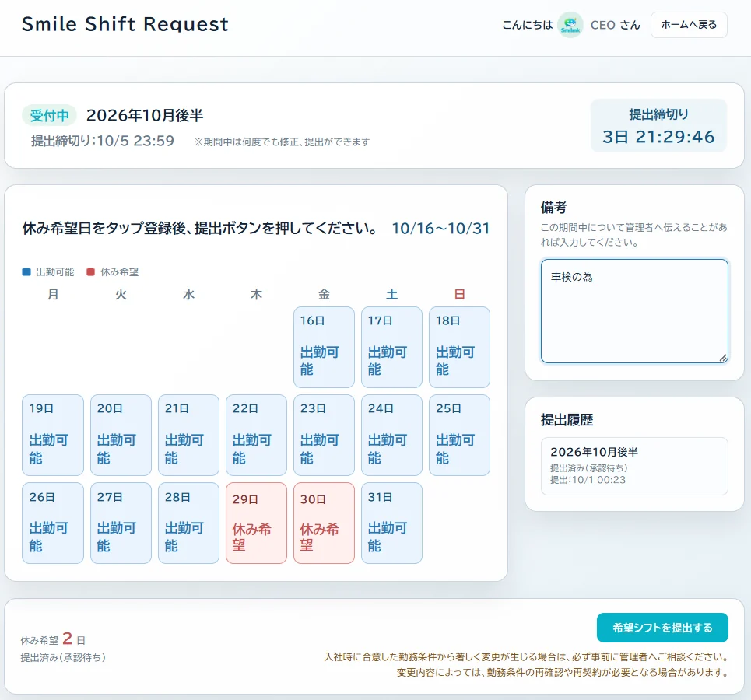The width and height of the screenshot is (751, 700).
Task: Click the ホームへ戻る button
Action: [x=689, y=25]
